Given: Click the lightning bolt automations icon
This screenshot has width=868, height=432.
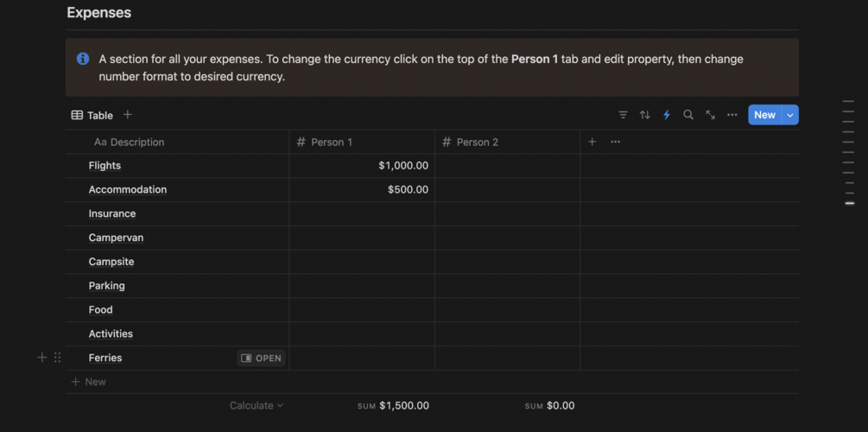Looking at the screenshot, I should (667, 115).
